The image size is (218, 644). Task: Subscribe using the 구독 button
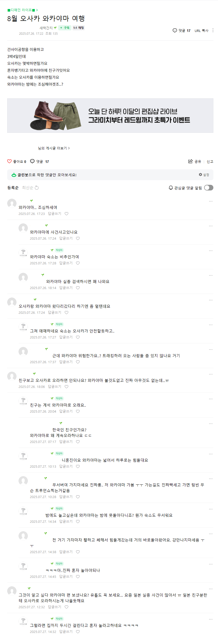pyautogui.click(x=65, y=28)
